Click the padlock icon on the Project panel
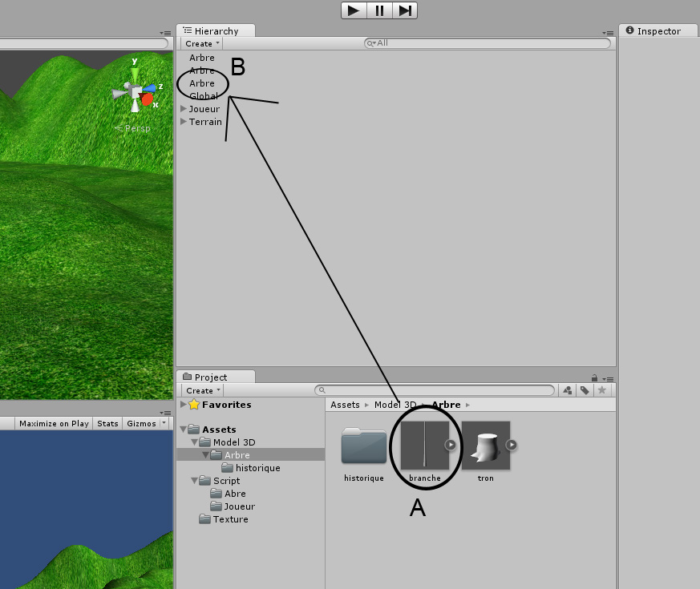The image size is (700, 589). pos(593,378)
